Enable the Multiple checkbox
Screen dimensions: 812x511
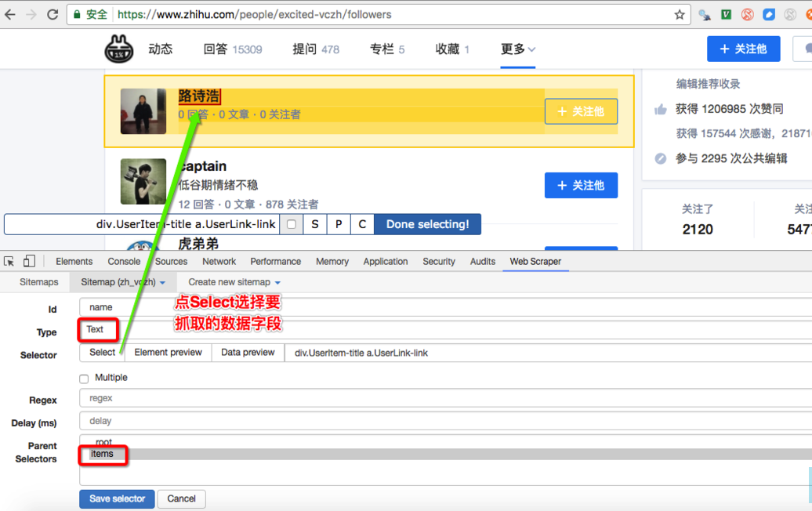[84, 379]
